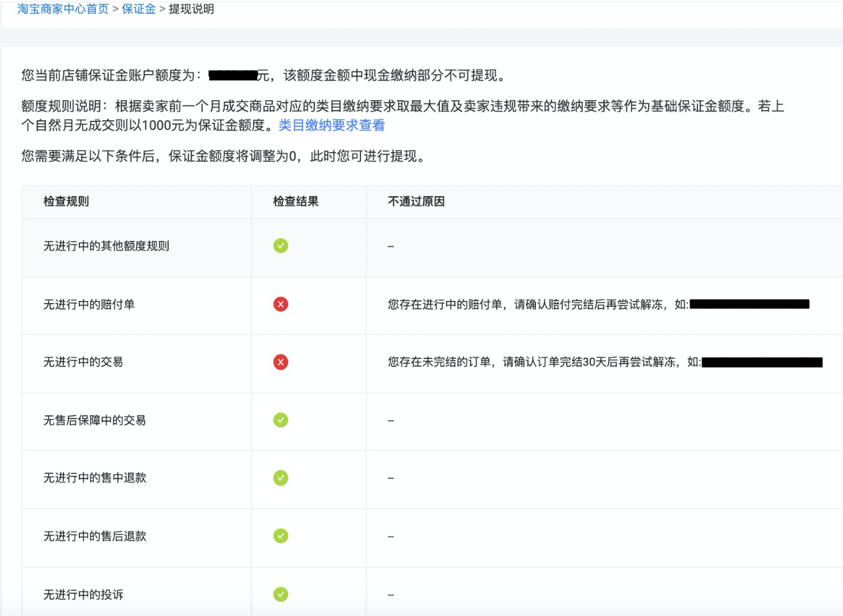The image size is (843, 616).
Task: Click 提现说明 breadcrumb text
Action: pyautogui.click(x=191, y=9)
